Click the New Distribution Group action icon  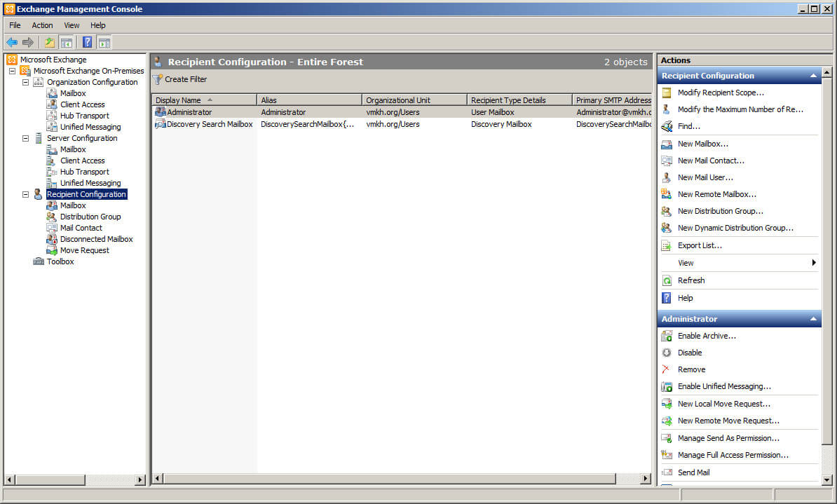tap(666, 212)
